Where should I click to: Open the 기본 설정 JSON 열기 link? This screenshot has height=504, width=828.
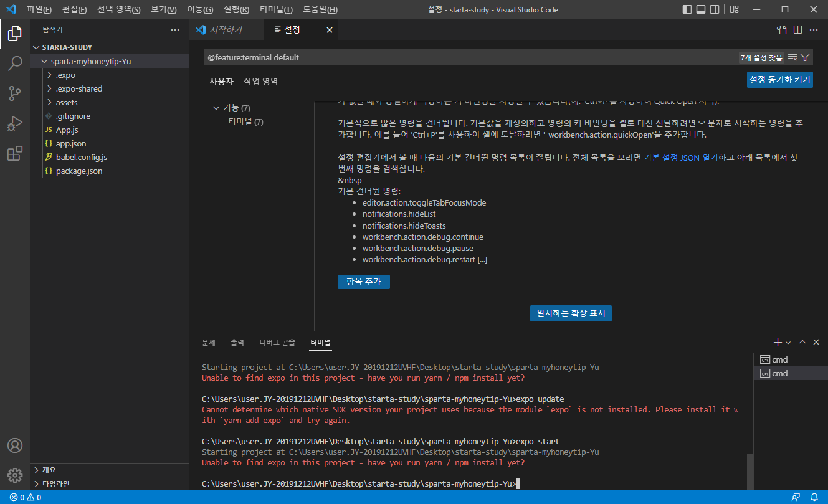681,158
